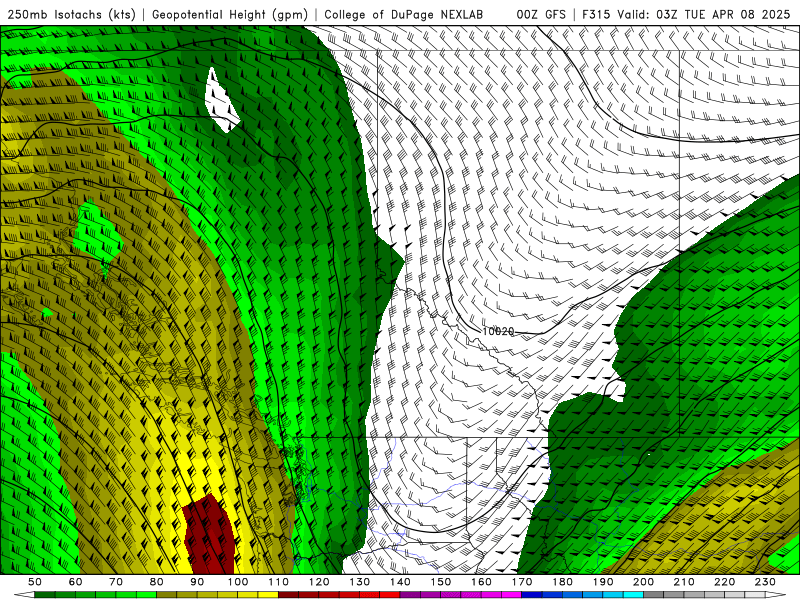The width and height of the screenshot is (800, 600).
Task: Click the colorbar label '230'
Action: point(765,582)
